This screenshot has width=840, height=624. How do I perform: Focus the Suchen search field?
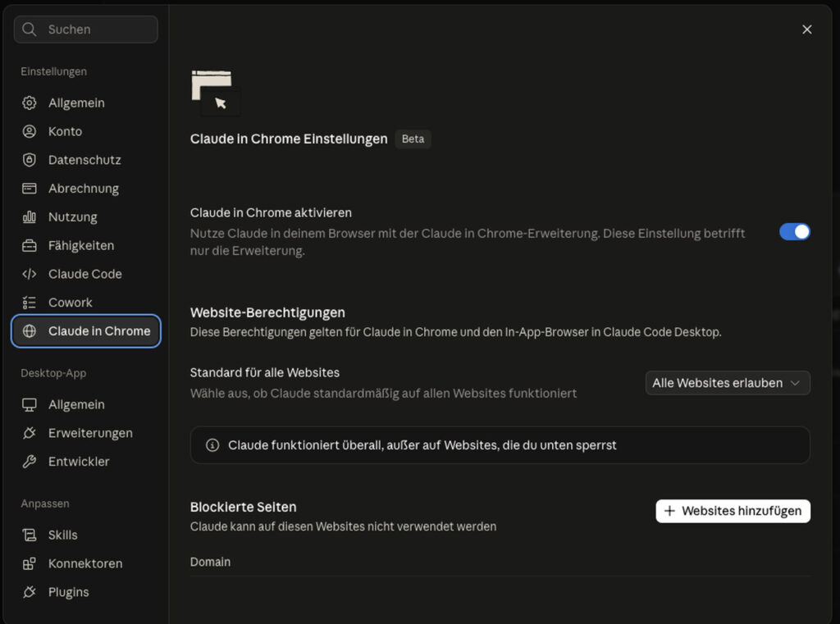pyautogui.click(x=85, y=29)
